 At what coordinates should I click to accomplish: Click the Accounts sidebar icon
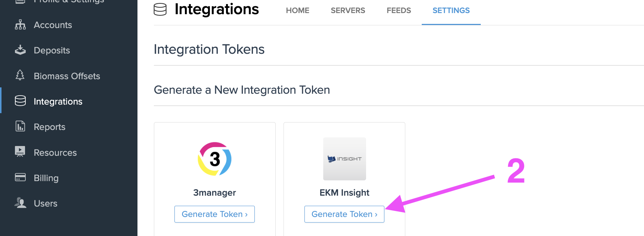click(20, 25)
